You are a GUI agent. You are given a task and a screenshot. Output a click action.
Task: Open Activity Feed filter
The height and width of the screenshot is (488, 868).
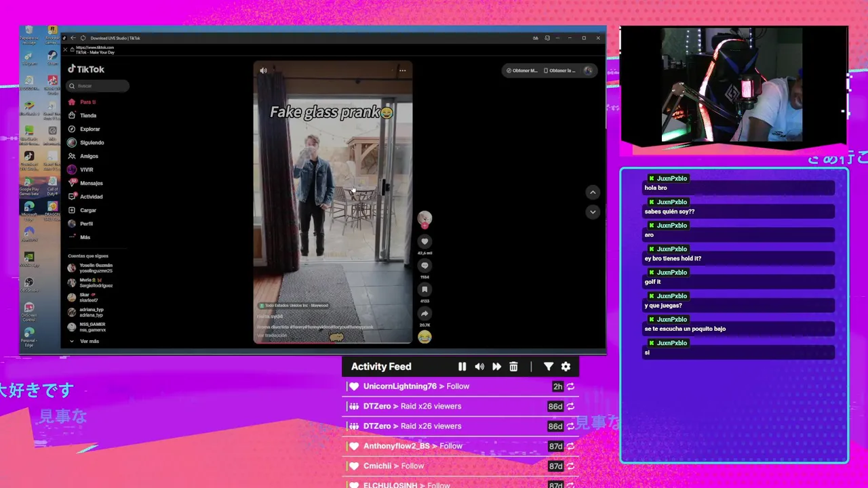tap(549, 367)
